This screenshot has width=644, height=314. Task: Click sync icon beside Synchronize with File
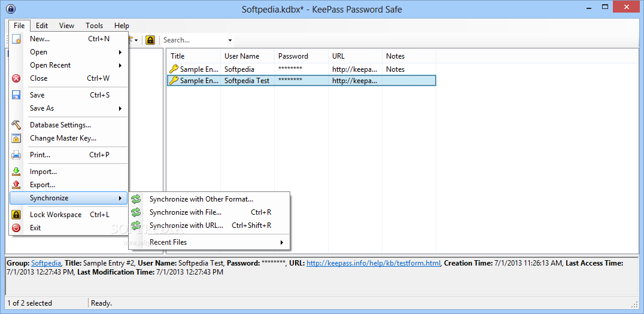coord(135,212)
